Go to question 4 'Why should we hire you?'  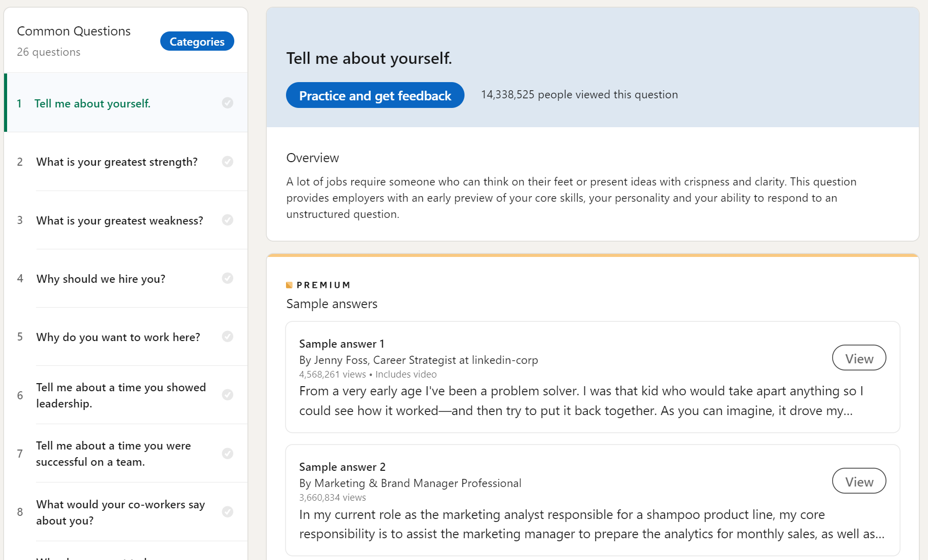click(x=101, y=279)
